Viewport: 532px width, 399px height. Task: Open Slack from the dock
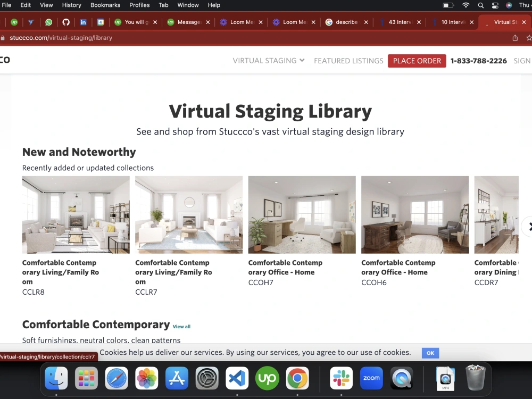click(x=342, y=378)
